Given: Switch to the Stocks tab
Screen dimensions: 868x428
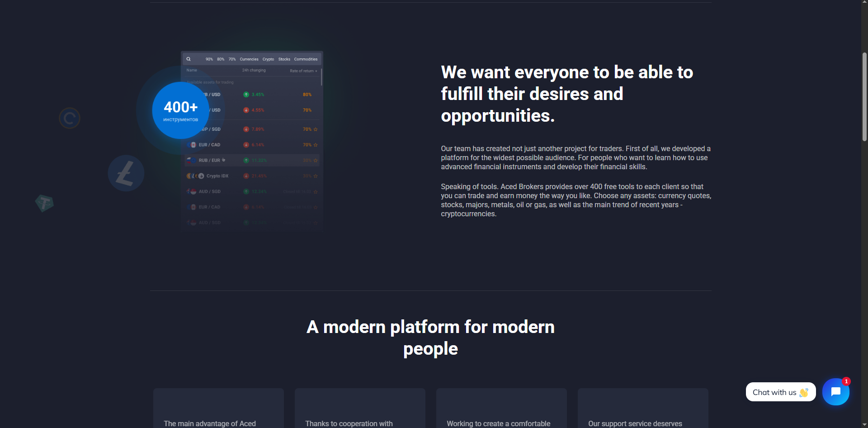Looking at the screenshot, I should (x=284, y=59).
